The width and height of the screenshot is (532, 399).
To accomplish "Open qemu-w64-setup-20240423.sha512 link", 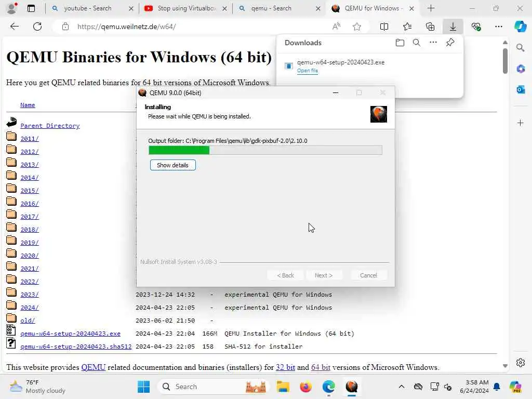I will pos(76,347).
